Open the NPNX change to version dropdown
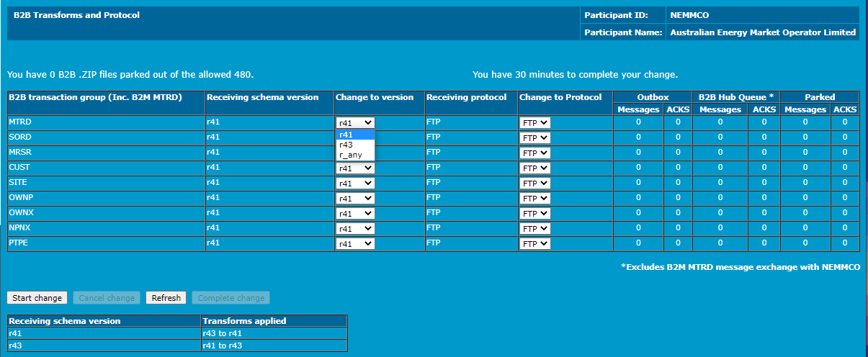This screenshot has width=868, height=357. [354, 229]
